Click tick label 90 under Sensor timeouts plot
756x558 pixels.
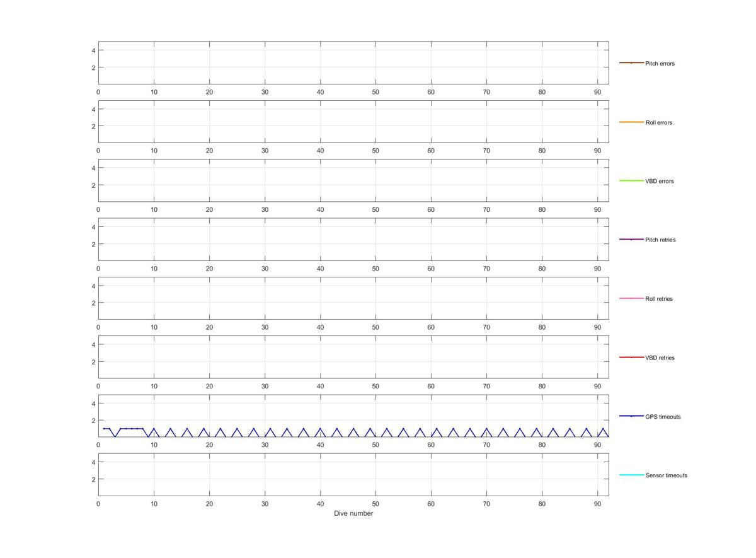point(597,504)
